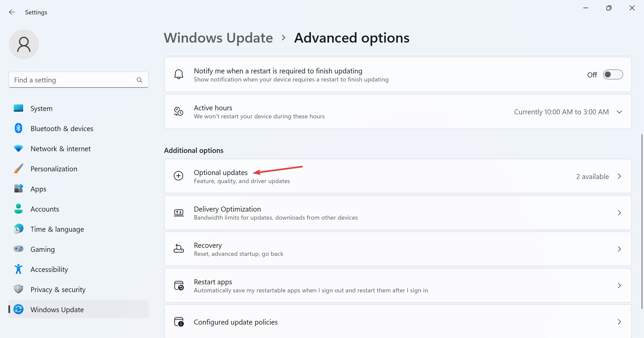The height and width of the screenshot is (338, 644).
Task: Open Delivery Optimization title
Action: [227, 209]
